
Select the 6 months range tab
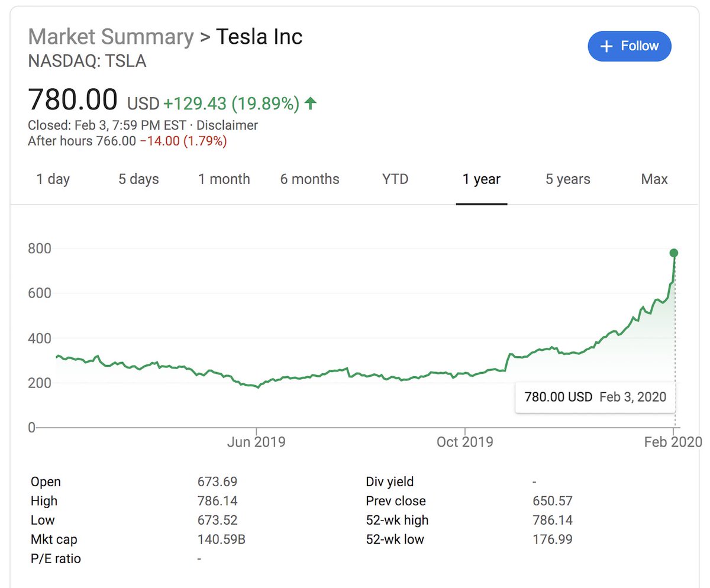[x=309, y=179]
